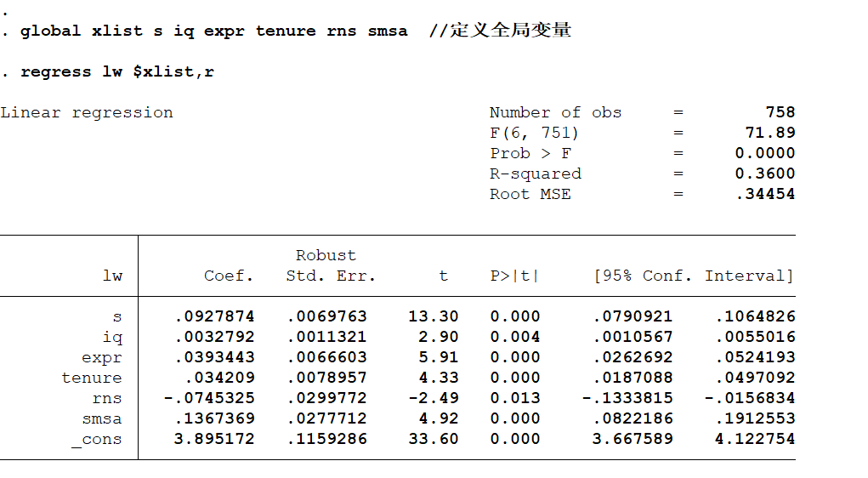
Task: Select standard error .0011321
Action: coord(327,338)
